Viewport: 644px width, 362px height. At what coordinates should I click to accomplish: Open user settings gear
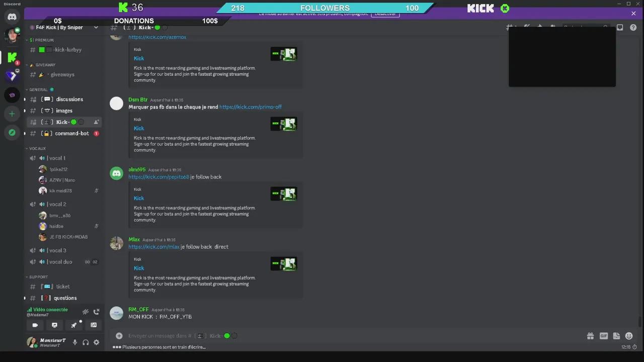click(x=96, y=342)
